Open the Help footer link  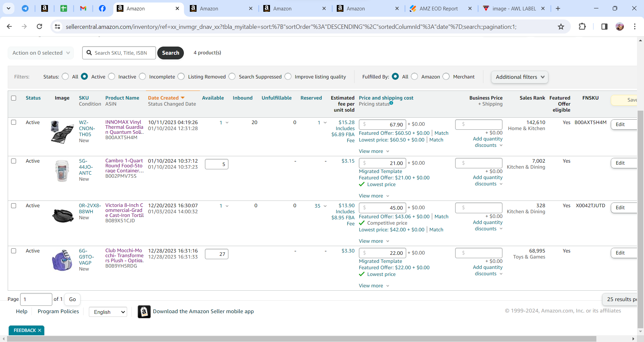22,311
